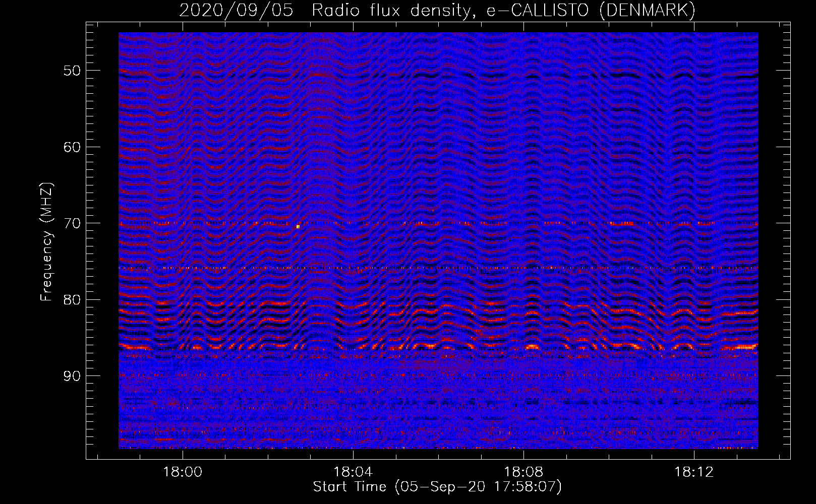Click the 18:00 time axis label

tap(183, 472)
